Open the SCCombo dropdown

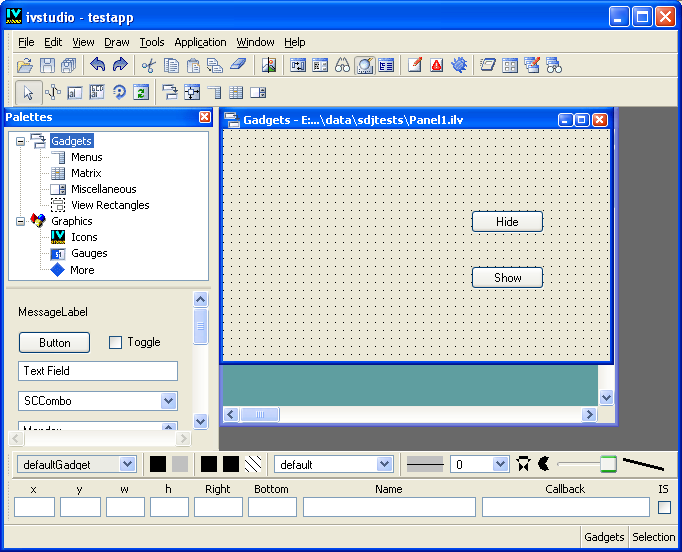click(168, 401)
